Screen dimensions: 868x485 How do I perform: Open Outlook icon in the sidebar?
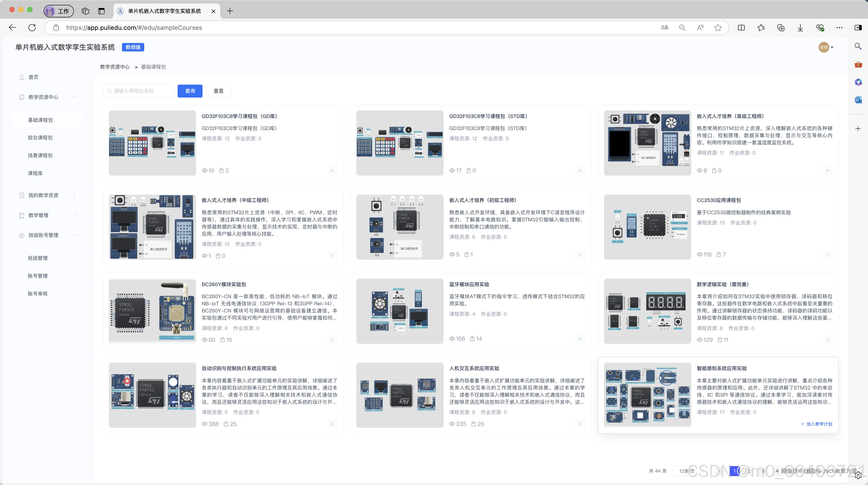coord(858,100)
